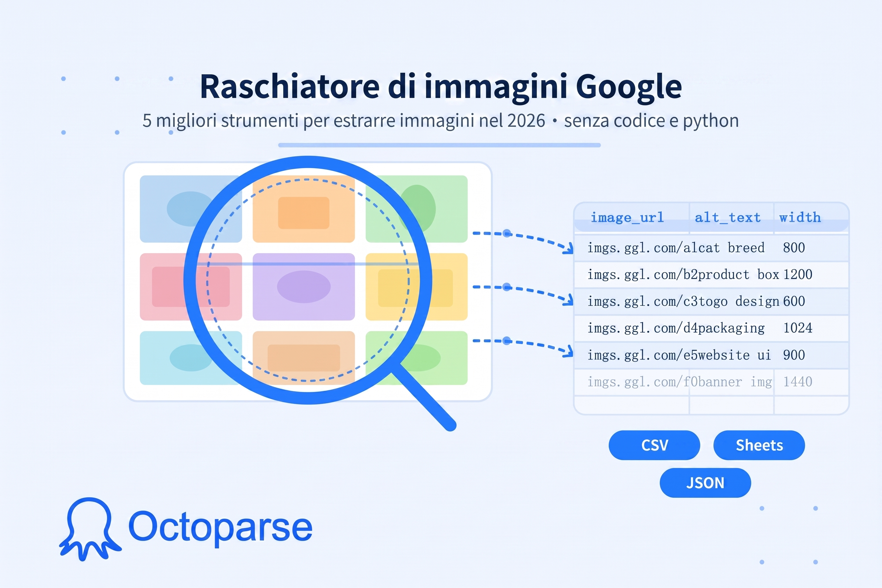This screenshot has width=882, height=588.
Task: Click the imgs.ggl.com/e5 website ui row
Action: 711,355
